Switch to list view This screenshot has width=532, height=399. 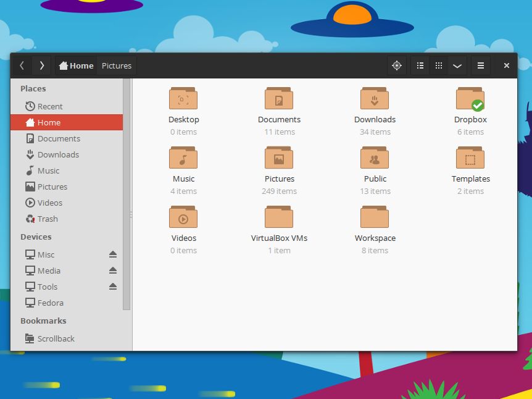click(420, 65)
